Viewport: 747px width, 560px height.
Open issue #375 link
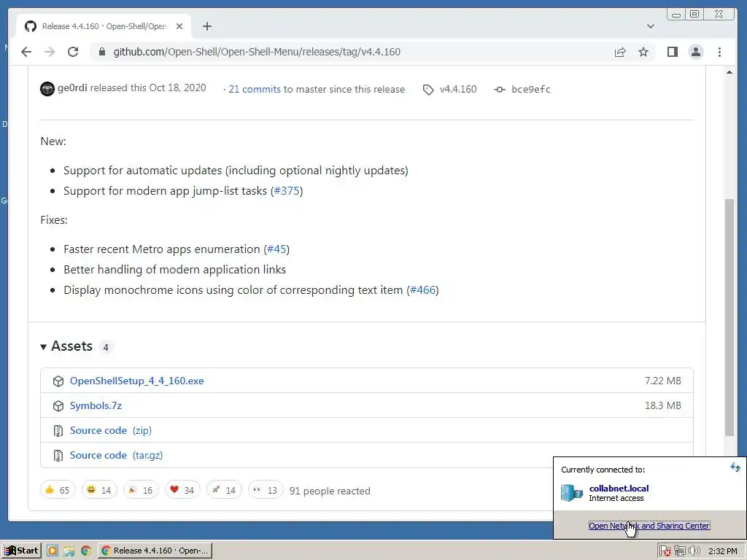(x=287, y=190)
